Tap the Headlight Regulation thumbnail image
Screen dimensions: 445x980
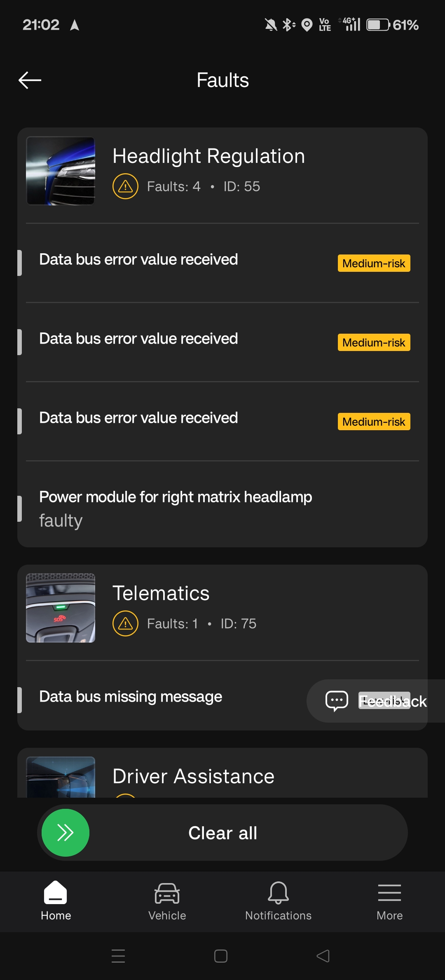61,171
